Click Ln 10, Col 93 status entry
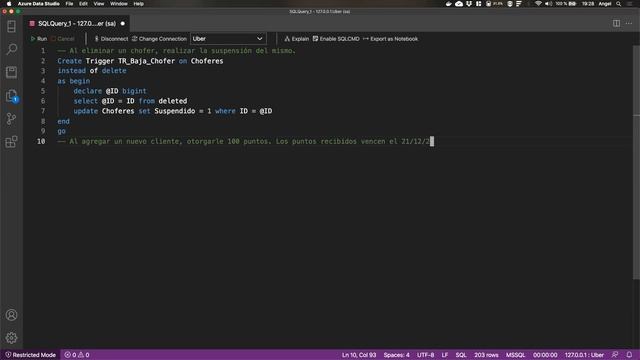 point(359,355)
